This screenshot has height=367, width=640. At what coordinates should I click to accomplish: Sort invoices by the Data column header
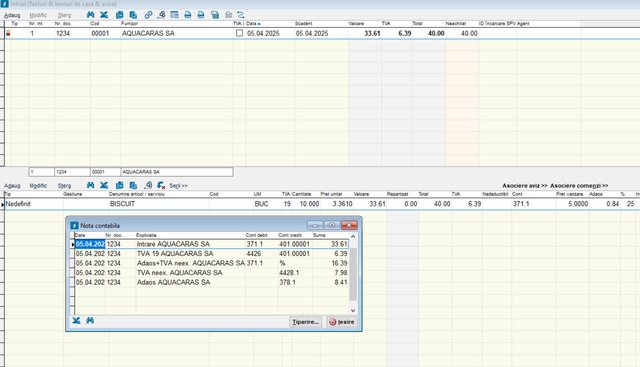[x=253, y=24]
